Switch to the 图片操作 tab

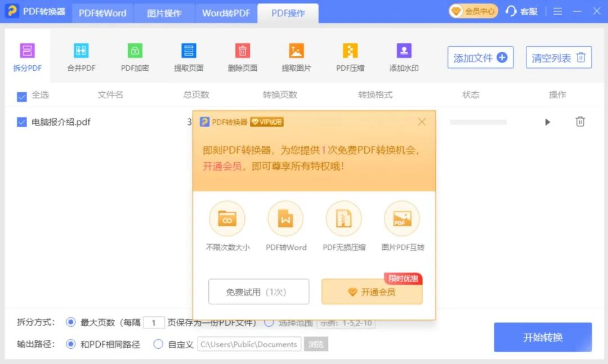(164, 13)
